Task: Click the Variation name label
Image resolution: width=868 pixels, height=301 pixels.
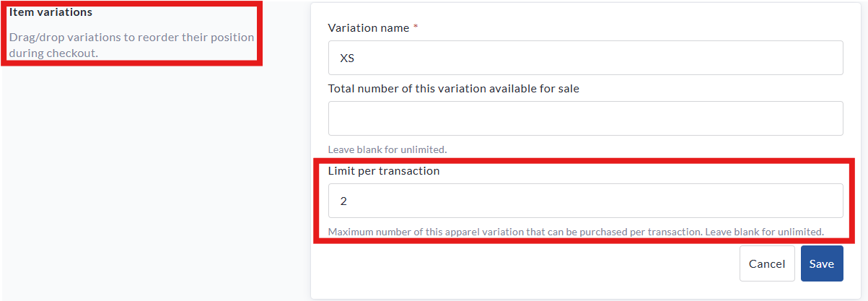Action: pyautogui.click(x=368, y=27)
